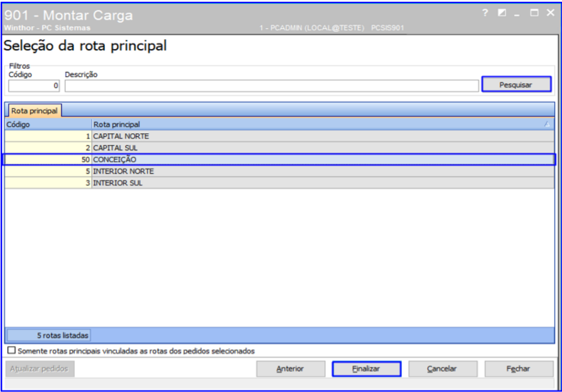The image size is (562, 392).
Task: Click code cell 50 in the grid
Action: [x=48, y=160]
